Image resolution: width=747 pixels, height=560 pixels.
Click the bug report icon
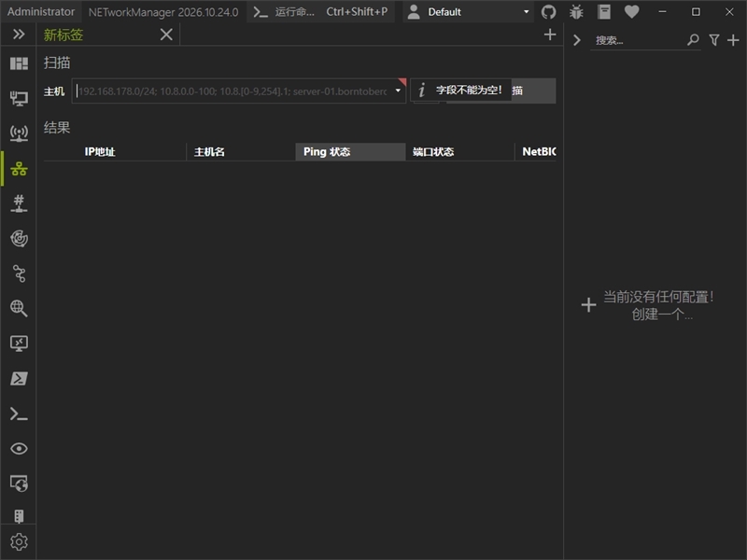576,12
